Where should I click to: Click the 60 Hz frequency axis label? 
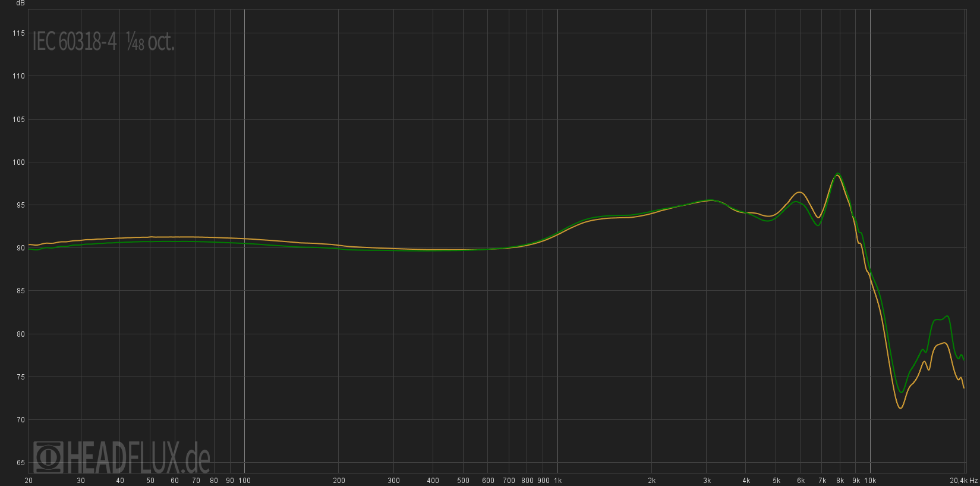click(175, 481)
